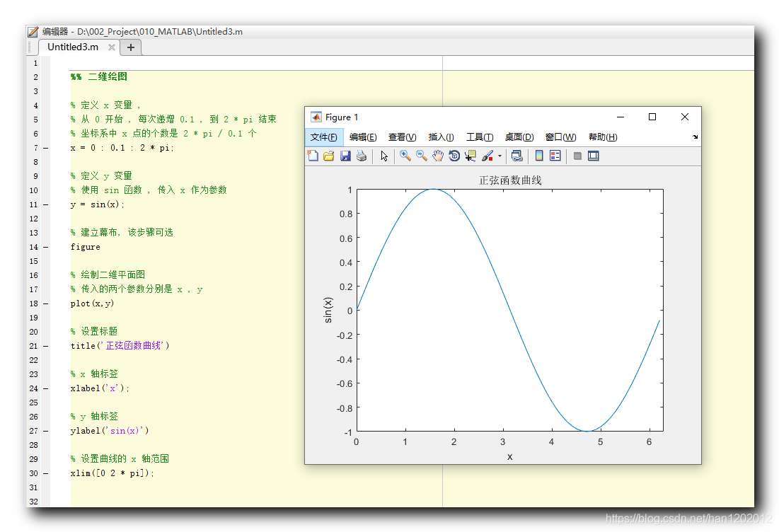Image resolution: width=779 pixels, height=532 pixels.
Task: Set a breakpoint at line 30 dash
Action: click(x=46, y=473)
